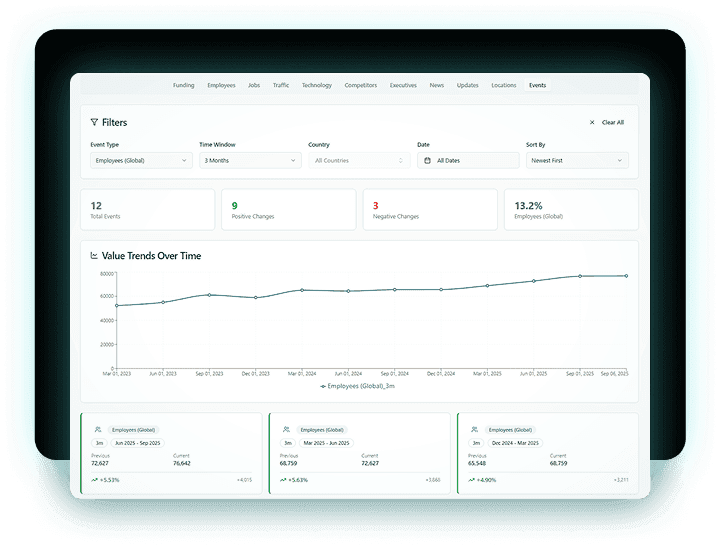Viewport: 721px width, 547px height.
Task: Click people icon on Jun 2025 - Sep 2025 card
Action: tap(97, 429)
